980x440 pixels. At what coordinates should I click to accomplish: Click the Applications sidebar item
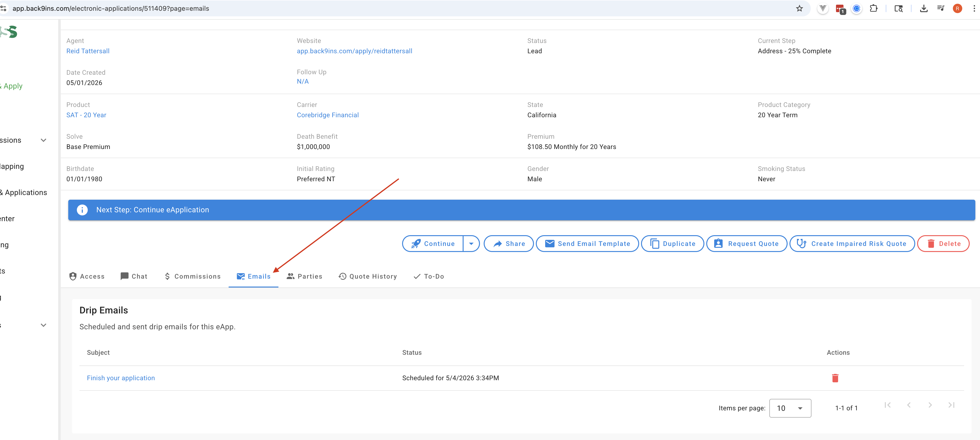tap(24, 192)
